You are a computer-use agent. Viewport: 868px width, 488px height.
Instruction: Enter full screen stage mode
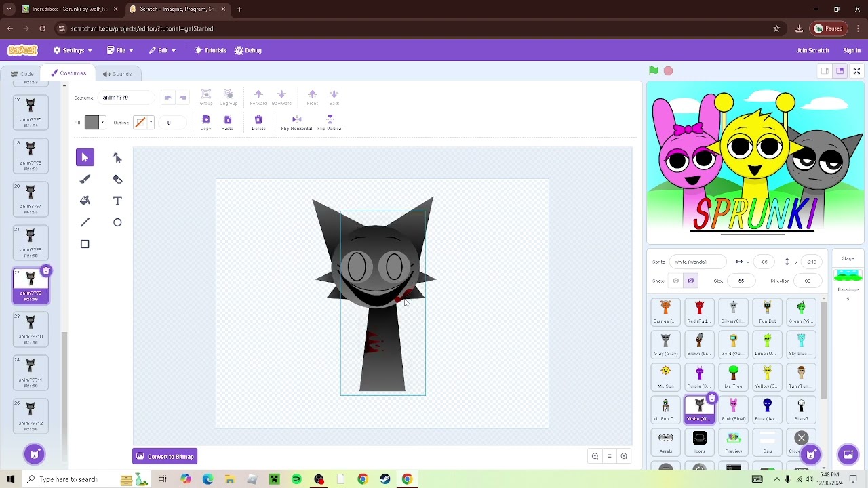[x=856, y=70]
